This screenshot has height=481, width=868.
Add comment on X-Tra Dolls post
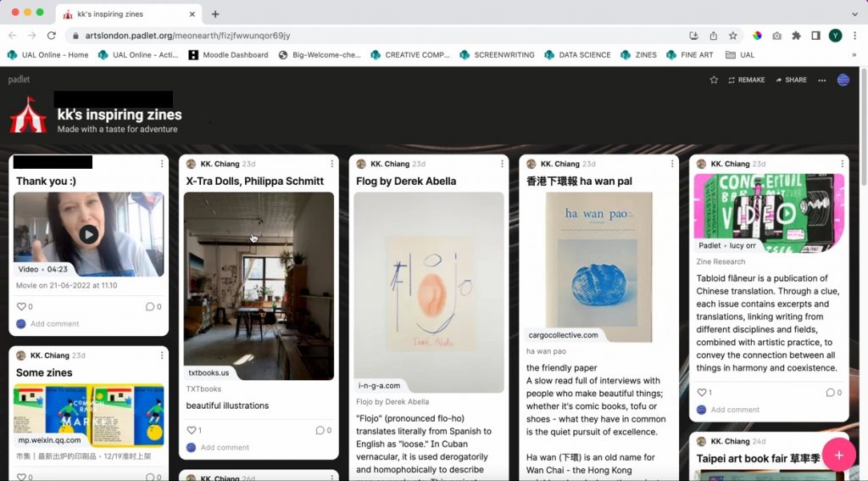pos(225,447)
